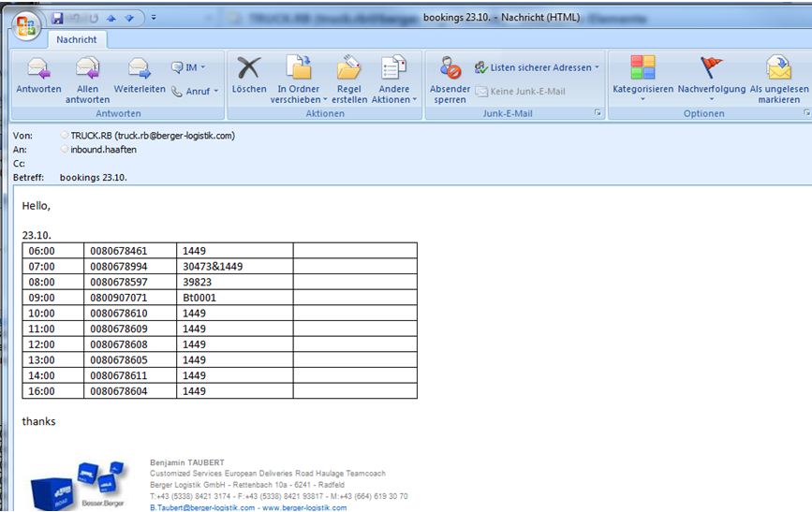Open the Nachverfolgung flag menu
Screen dimensions: 812x512
pyautogui.click(x=712, y=78)
